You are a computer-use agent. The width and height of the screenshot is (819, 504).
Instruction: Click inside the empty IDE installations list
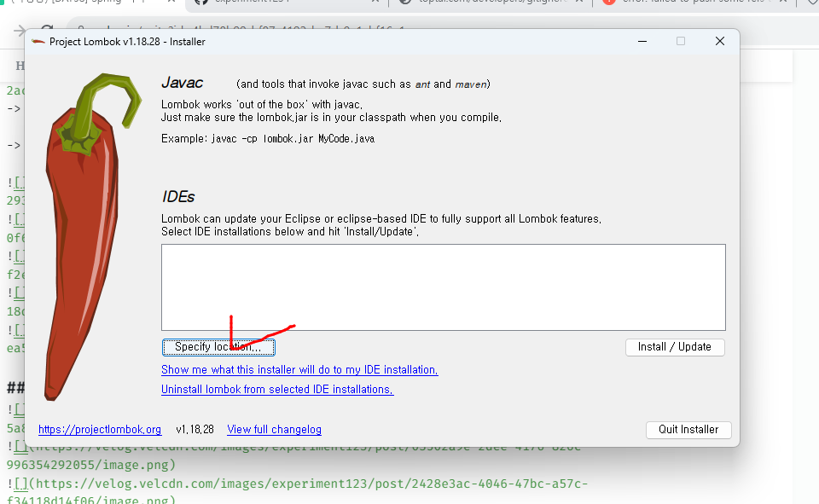tap(443, 287)
